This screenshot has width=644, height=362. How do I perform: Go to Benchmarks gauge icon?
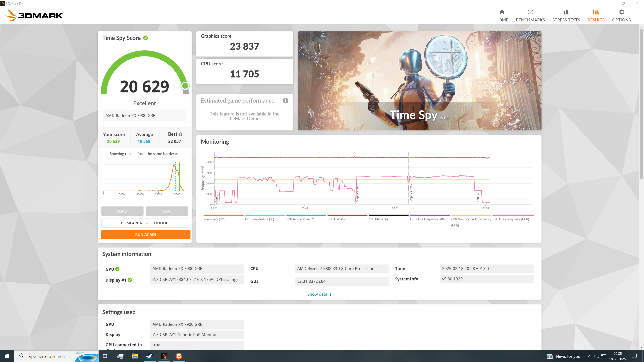pyautogui.click(x=530, y=12)
